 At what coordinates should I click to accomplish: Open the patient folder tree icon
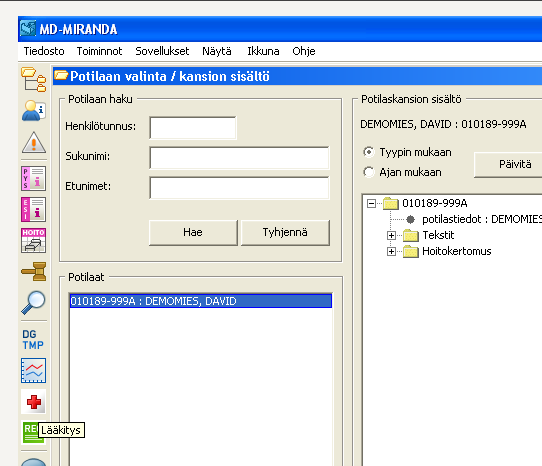pos(34,80)
